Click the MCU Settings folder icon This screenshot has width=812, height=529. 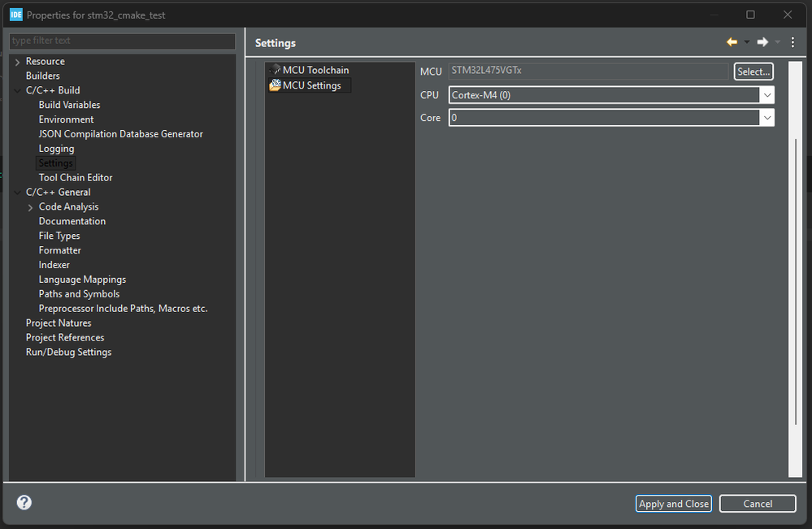[x=276, y=85]
